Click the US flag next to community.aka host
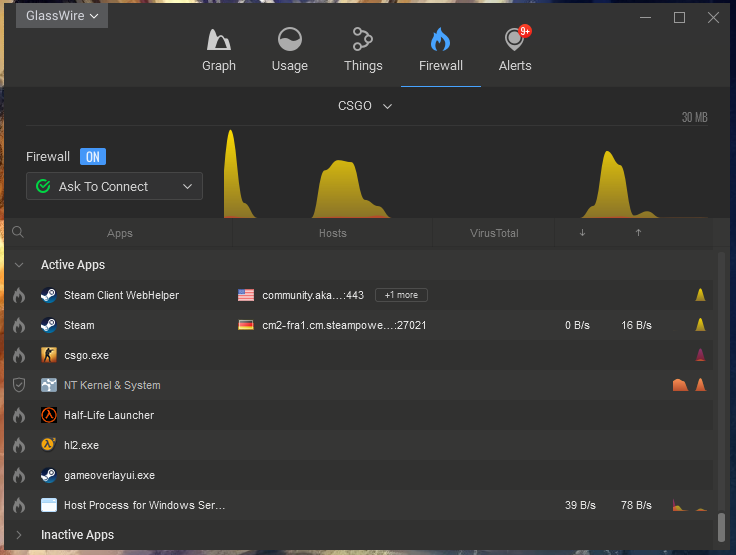Viewport: 736px width, 555px height. [x=246, y=295]
